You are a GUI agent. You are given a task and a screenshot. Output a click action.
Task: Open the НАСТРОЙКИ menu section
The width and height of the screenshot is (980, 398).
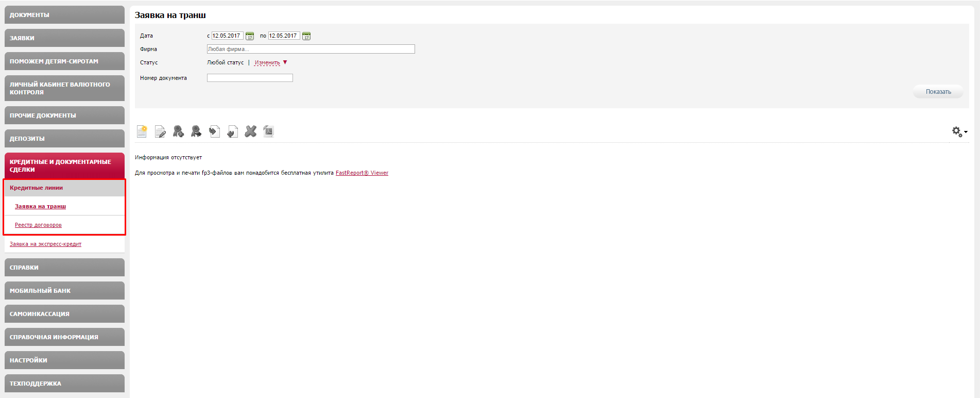64,360
